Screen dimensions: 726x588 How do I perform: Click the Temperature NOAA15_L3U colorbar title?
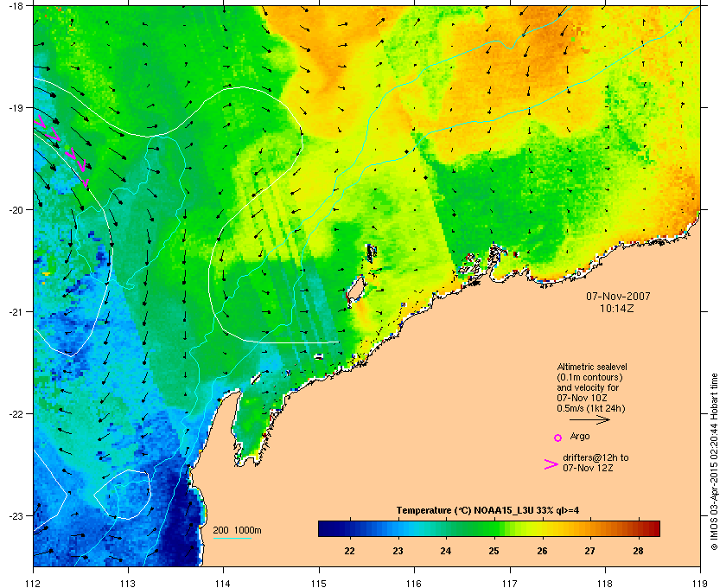coord(487,511)
